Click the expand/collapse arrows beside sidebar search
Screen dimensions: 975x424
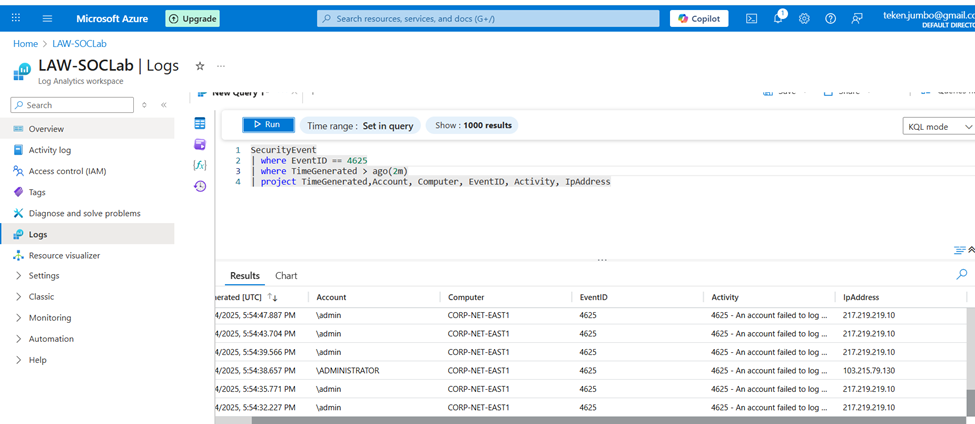(x=144, y=105)
